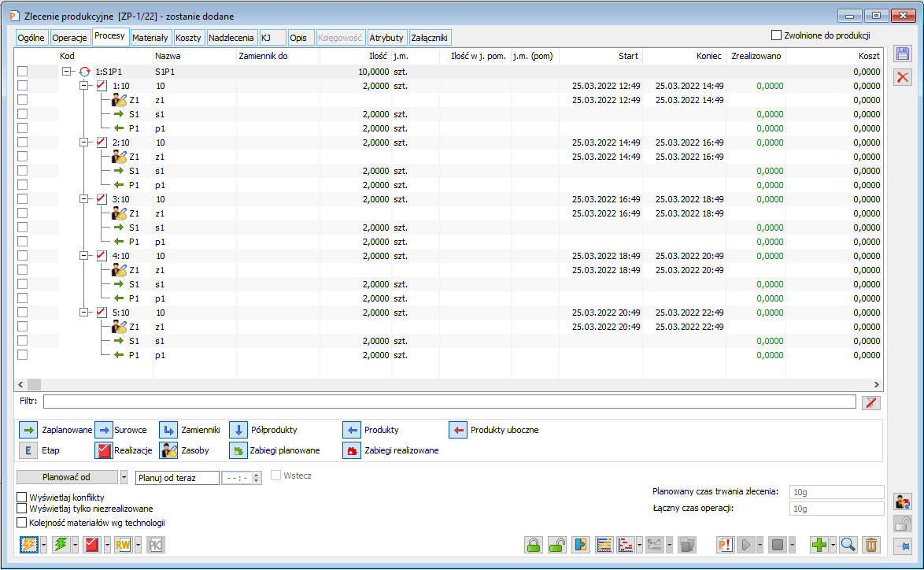Click the clear filter icon

pyautogui.click(x=871, y=402)
